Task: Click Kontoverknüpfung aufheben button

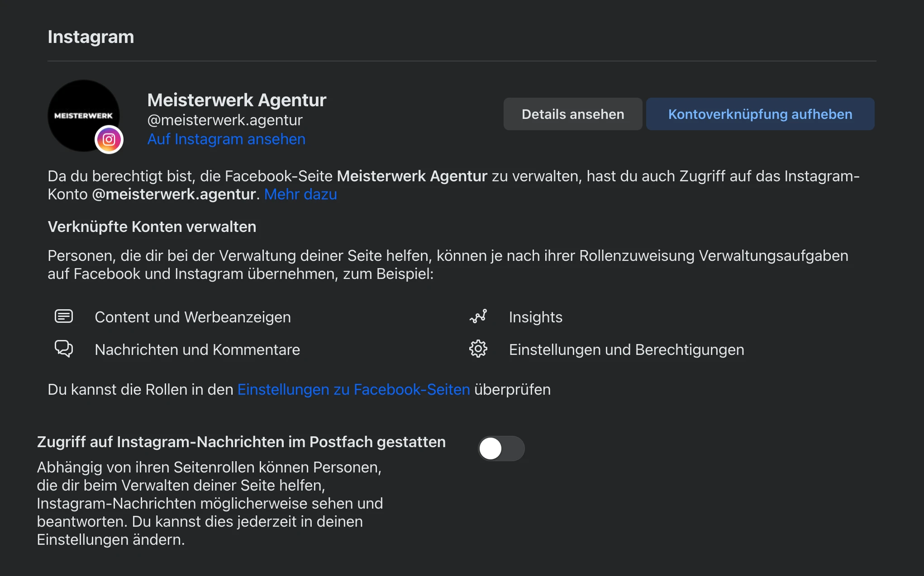Action: pos(760,114)
